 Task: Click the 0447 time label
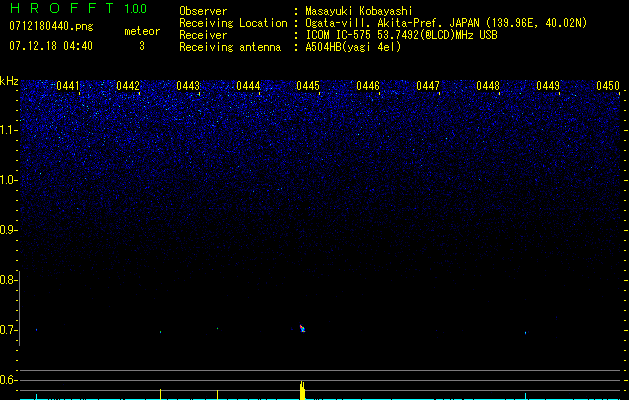[x=428, y=87]
